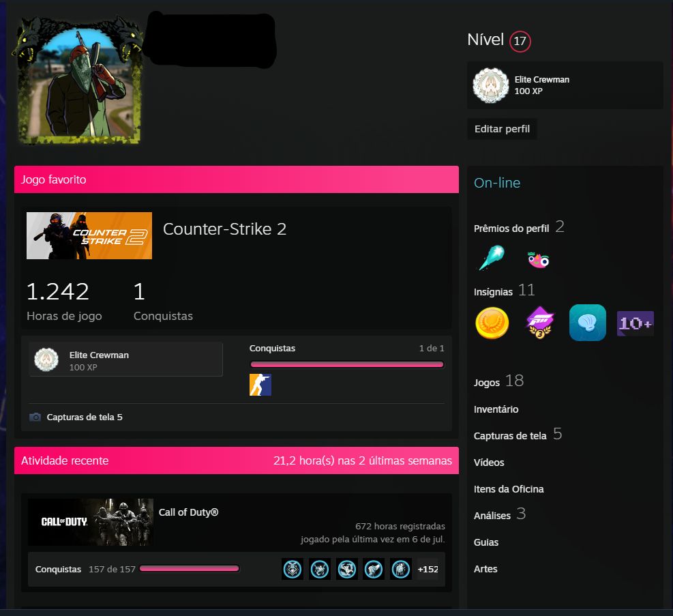
Task: Click the Elite Crewman badge icon under Nível
Action: coord(490,85)
